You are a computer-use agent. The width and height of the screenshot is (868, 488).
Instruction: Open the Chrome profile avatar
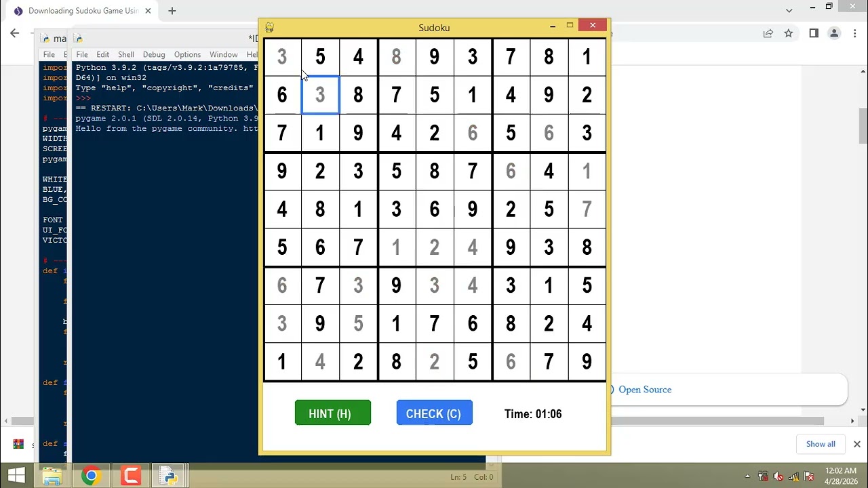pos(835,33)
